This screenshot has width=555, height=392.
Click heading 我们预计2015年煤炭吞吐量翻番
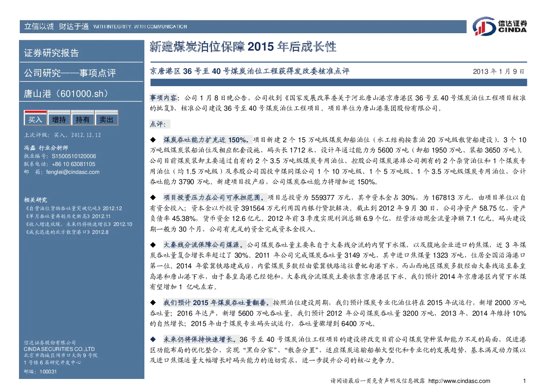[x=218, y=303]
